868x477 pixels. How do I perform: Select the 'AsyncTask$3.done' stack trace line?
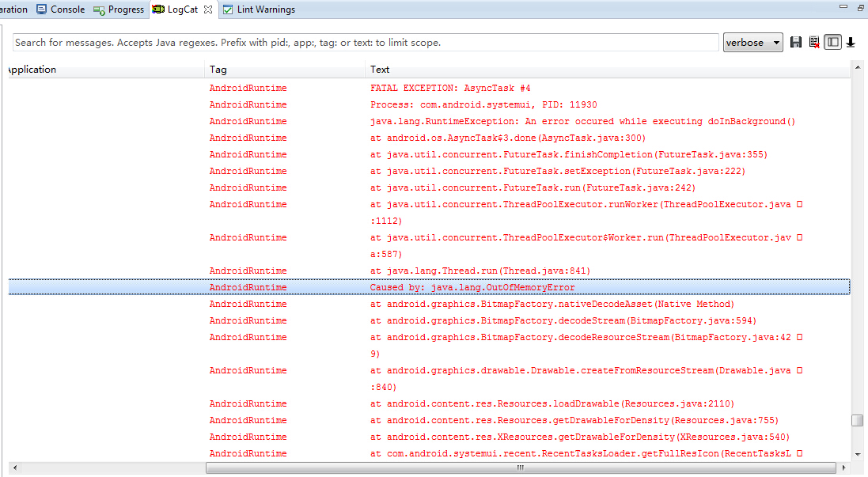click(429, 138)
